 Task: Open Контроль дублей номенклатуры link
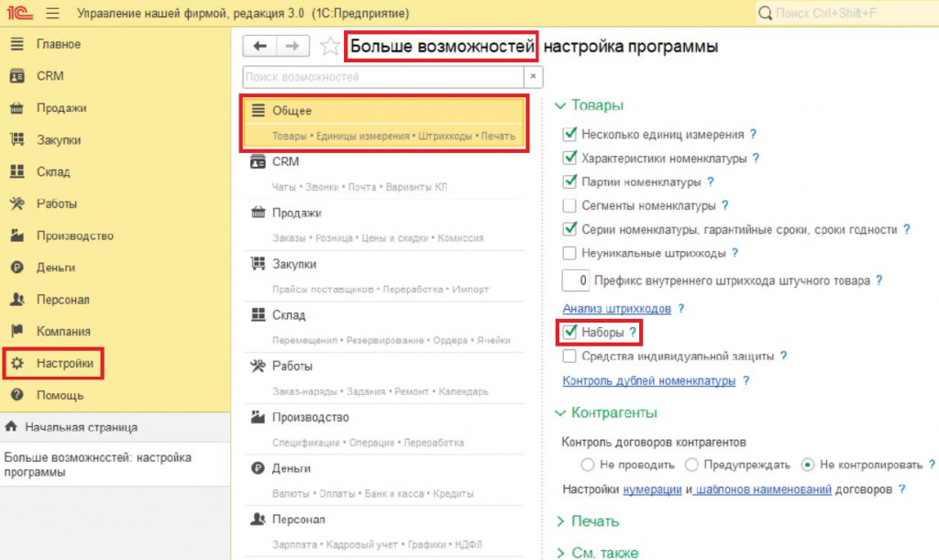click(649, 380)
